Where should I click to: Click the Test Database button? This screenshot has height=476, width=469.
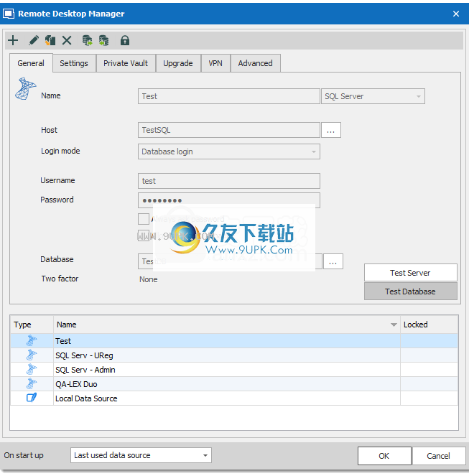pyautogui.click(x=410, y=291)
